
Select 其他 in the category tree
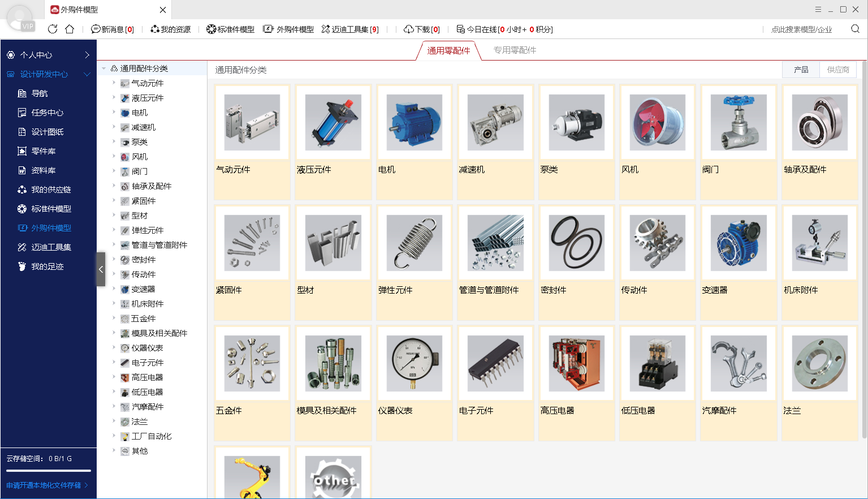(139, 451)
